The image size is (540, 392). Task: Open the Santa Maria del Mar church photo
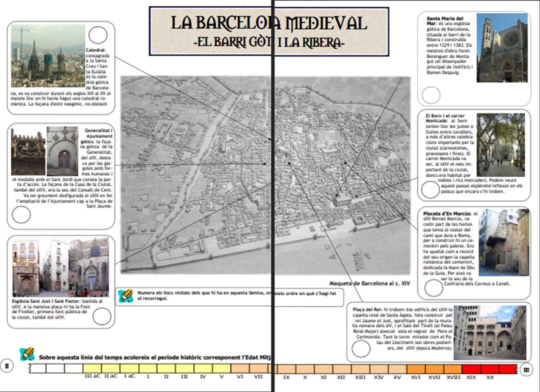pos(502,48)
